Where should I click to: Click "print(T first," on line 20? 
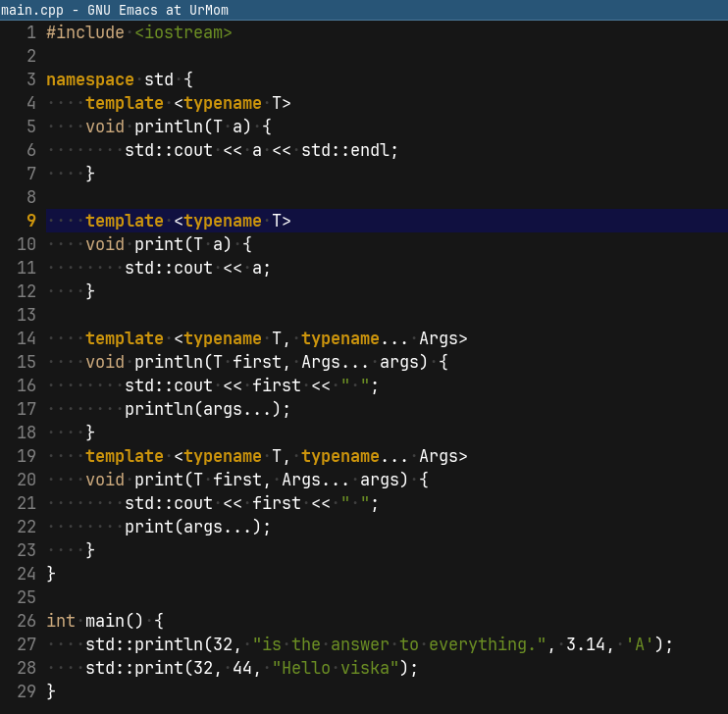click(202, 480)
